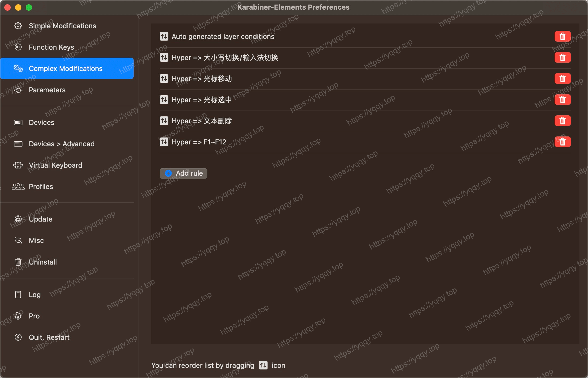Viewport: 588px width, 378px height.
Task: Click the Log document icon
Action: [x=18, y=294]
